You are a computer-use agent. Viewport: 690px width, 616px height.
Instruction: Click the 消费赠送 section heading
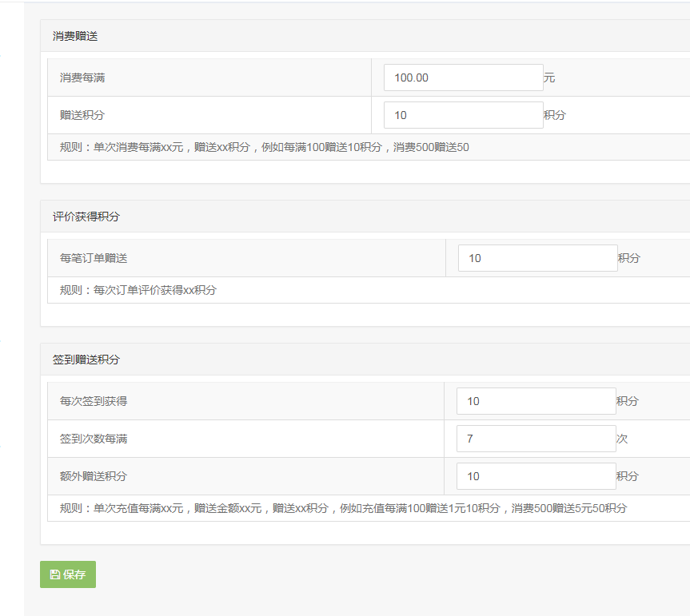click(75, 36)
